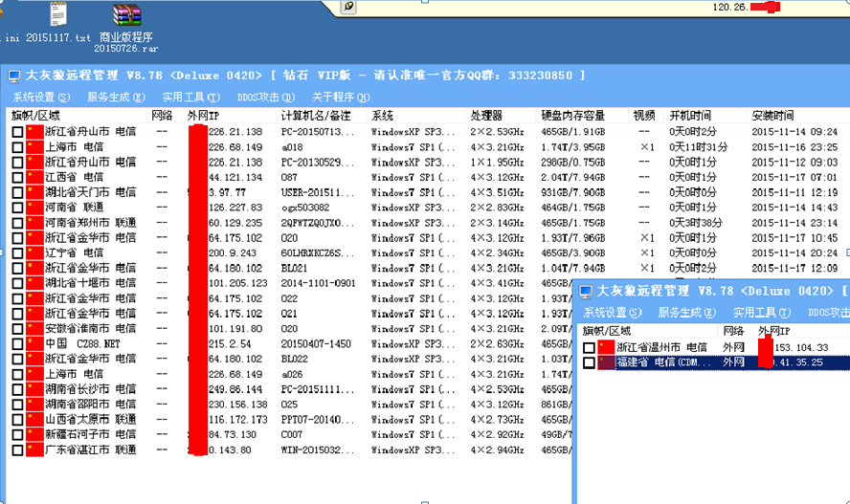Click monitor icon in second window title bar
The height and width of the screenshot is (504, 850).
click(x=586, y=291)
